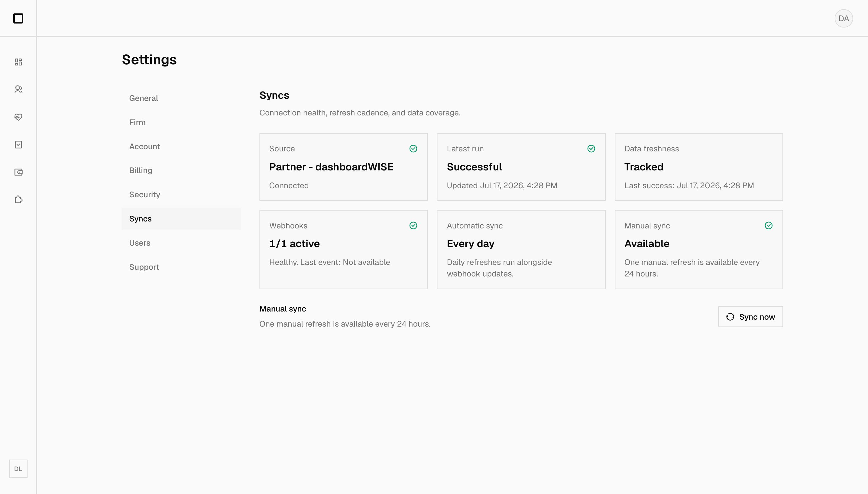
Task: Click the Every day automatic sync value
Action: pos(470,244)
